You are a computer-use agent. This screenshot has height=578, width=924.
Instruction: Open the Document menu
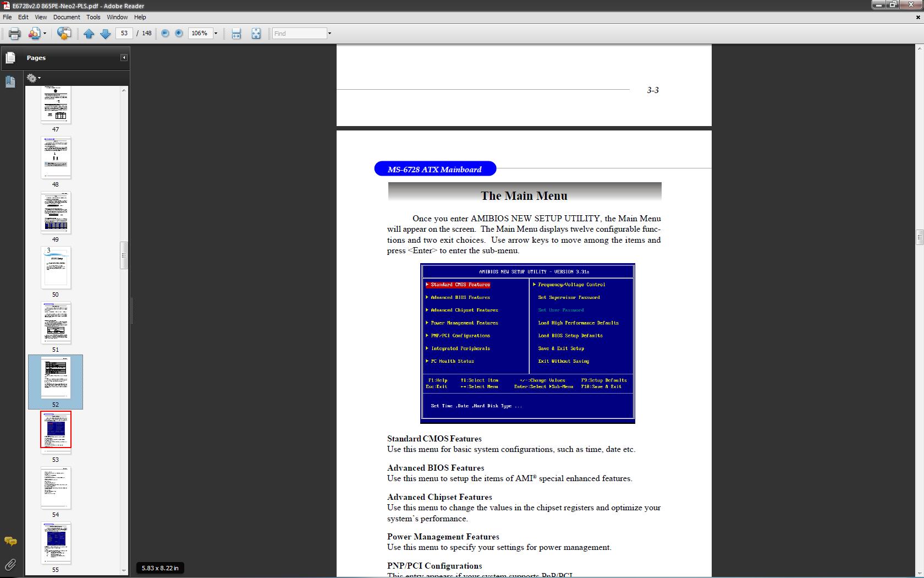coord(67,17)
